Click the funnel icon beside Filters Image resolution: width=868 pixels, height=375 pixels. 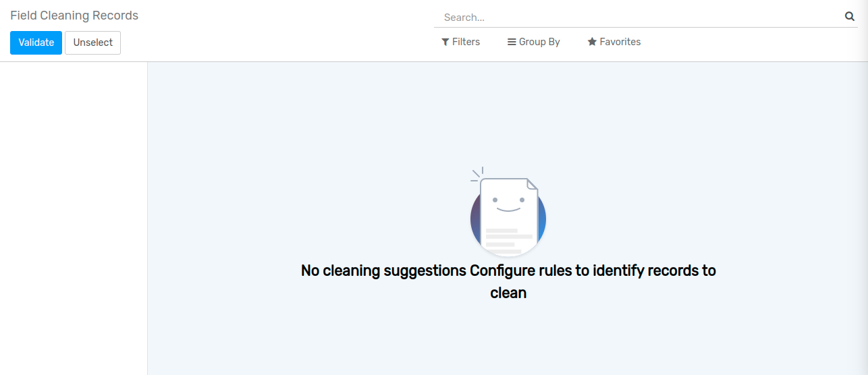click(x=445, y=42)
